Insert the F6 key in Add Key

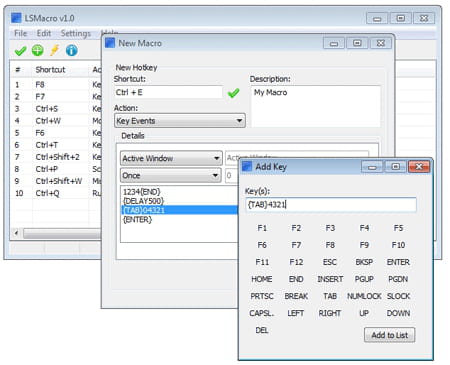point(262,245)
